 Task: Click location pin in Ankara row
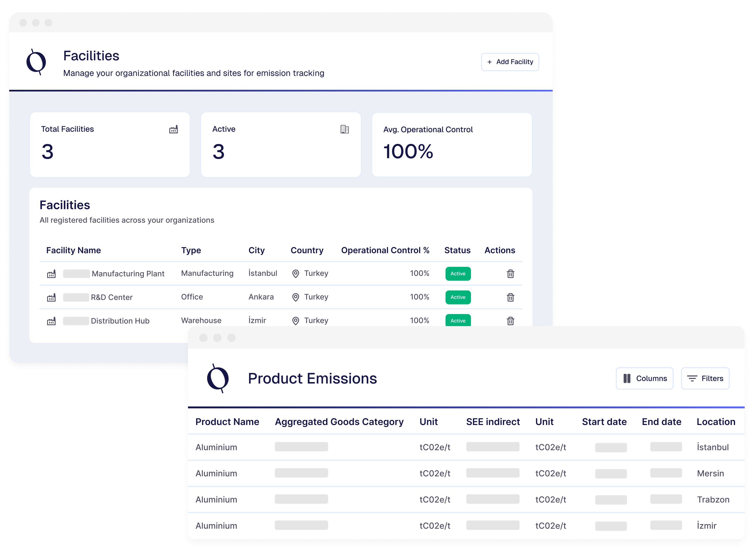296,297
